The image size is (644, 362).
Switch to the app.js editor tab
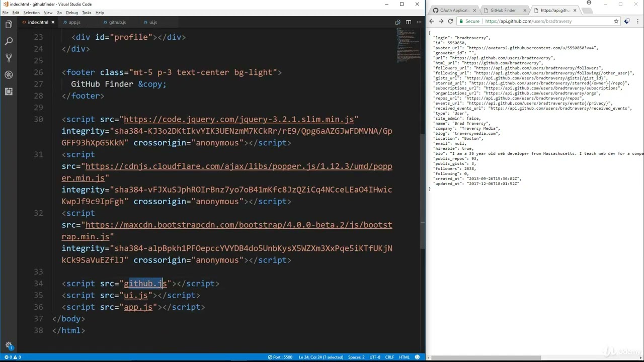[x=74, y=22]
